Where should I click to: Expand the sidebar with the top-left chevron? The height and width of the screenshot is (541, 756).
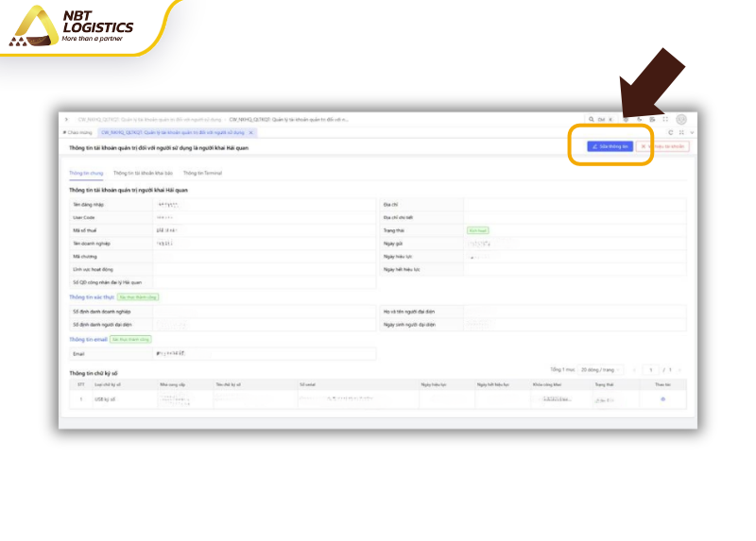tap(66, 120)
